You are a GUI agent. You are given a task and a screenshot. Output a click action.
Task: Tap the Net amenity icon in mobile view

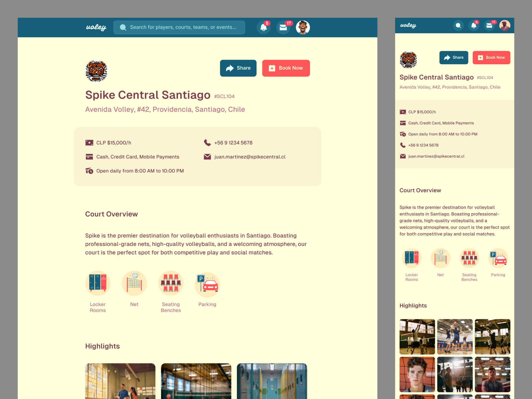[x=441, y=258]
